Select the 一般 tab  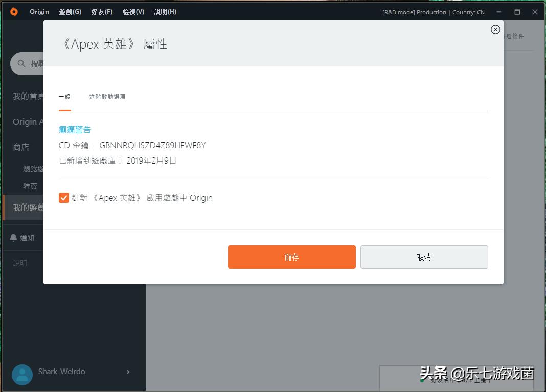[x=65, y=96]
